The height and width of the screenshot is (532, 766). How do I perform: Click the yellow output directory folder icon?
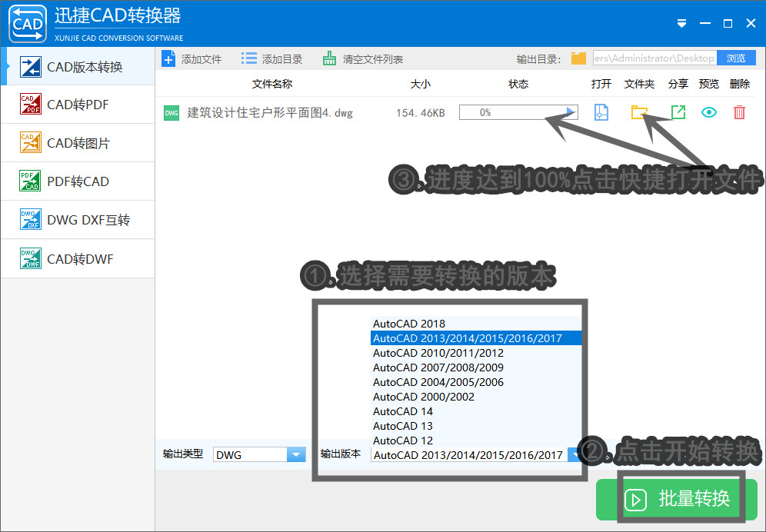pos(578,58)
